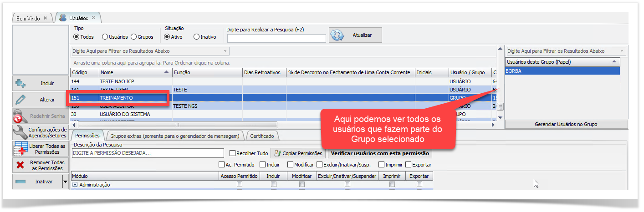
Task: Select the Inativo situation radio button
Action: (x=197, y=37)
